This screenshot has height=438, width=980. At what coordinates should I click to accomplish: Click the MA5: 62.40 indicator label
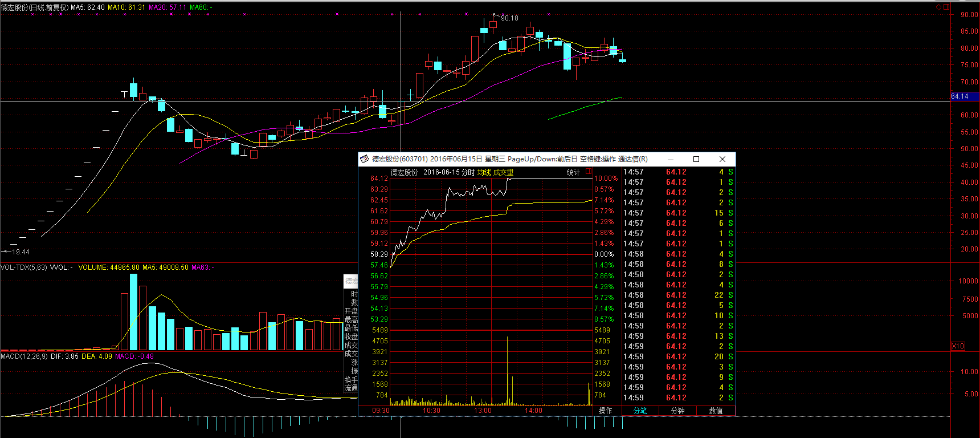click(x=88, y=7)
